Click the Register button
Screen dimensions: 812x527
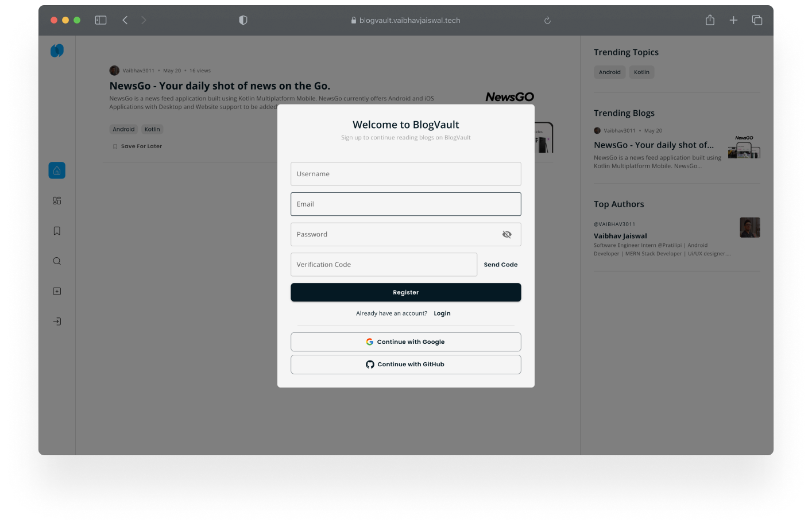(405, 292)
